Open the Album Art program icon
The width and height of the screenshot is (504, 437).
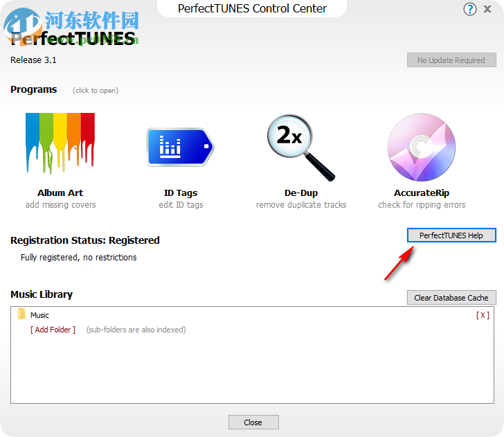point(60,143)
